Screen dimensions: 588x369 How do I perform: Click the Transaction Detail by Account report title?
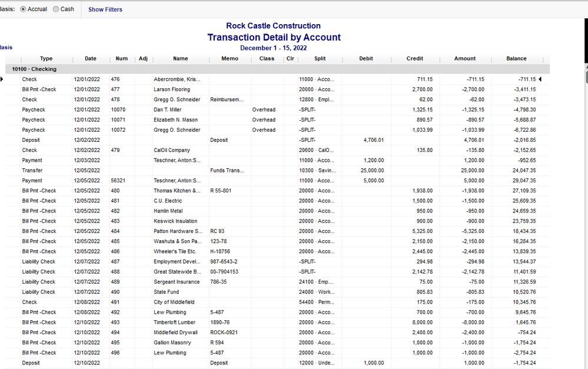coord(274,37)
